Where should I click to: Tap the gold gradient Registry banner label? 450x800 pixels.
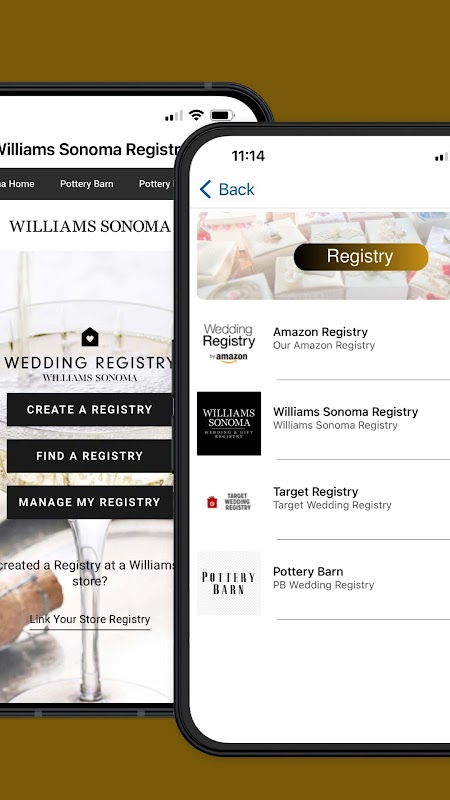[x=361, y=257]
